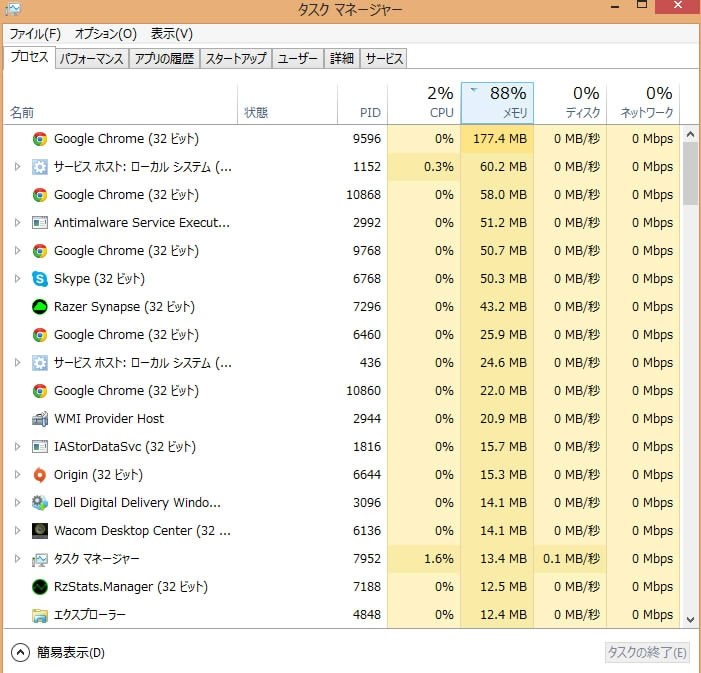Click the Razer Synapse green icon
The width and height of the screenshot is (701, 673).
[40, 307]
